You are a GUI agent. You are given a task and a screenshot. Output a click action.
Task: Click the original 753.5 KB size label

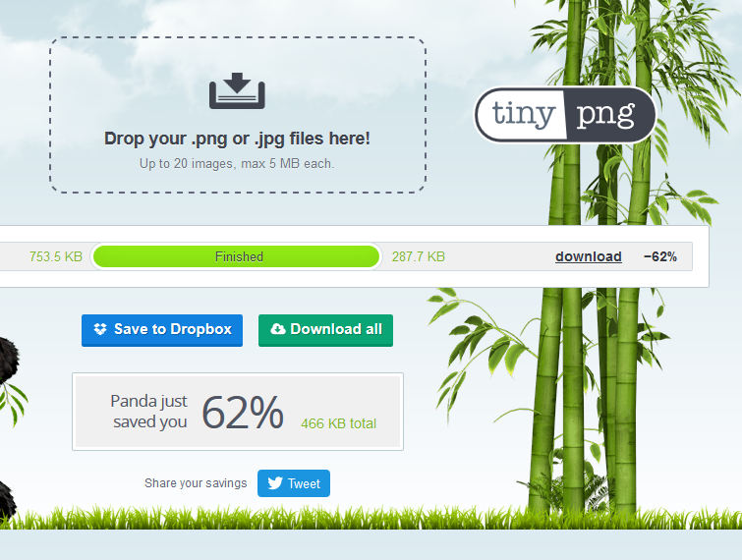click(56, 256)
